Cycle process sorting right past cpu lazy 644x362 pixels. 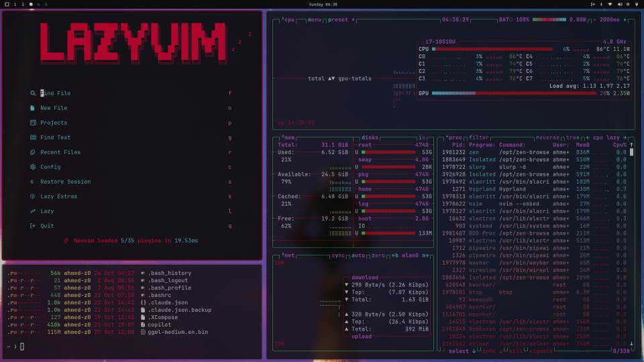pyautogui.click(x=625, y=137)
